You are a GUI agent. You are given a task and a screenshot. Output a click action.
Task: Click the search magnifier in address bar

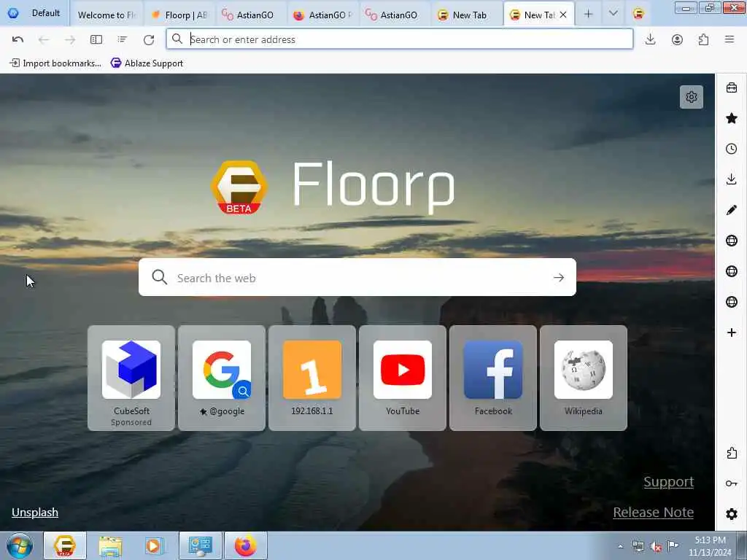(177, 39)
